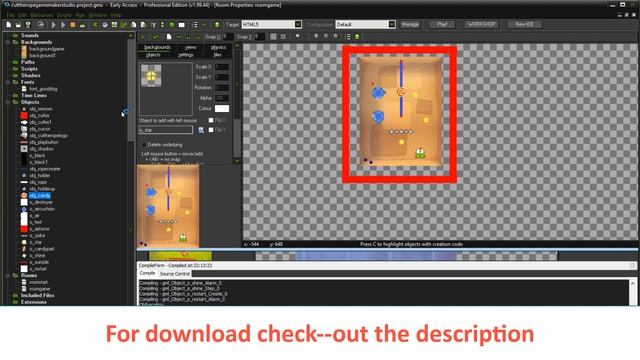Screen dimensions: 640x360
Task: Click the zoom icon left of the instance order list icon
Action: (336, 36)
